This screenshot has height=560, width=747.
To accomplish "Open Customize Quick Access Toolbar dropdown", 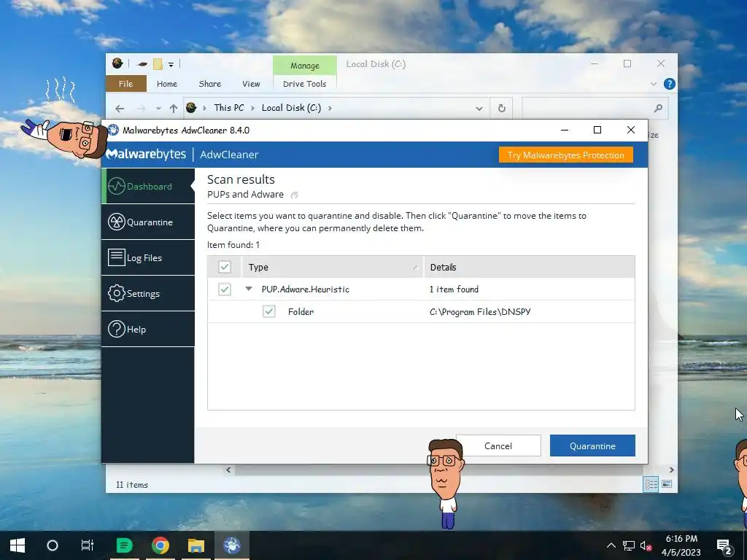I will 171,64.
